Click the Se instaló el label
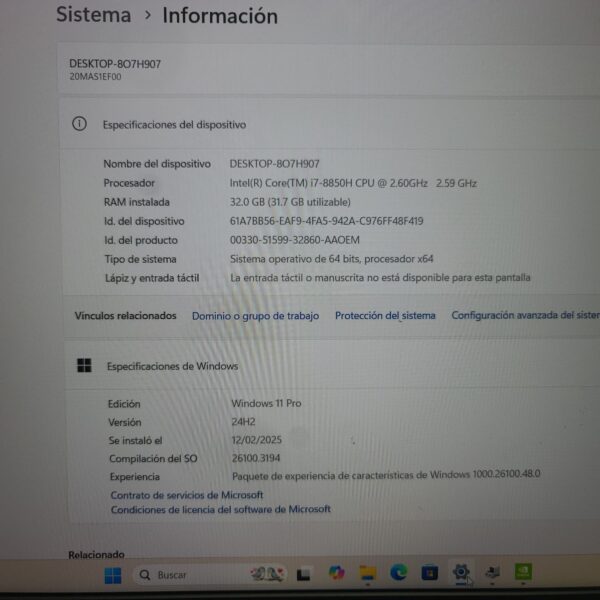 coord(135,440)
